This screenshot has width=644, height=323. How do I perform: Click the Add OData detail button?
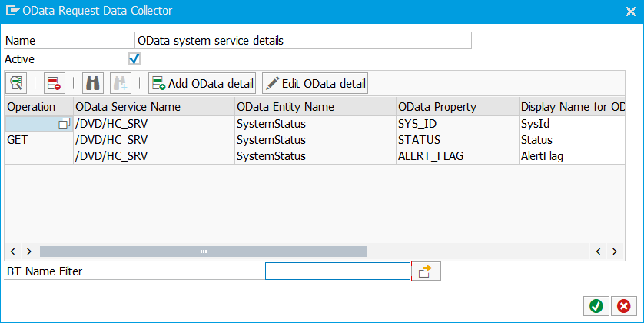[x=202, y=83]
